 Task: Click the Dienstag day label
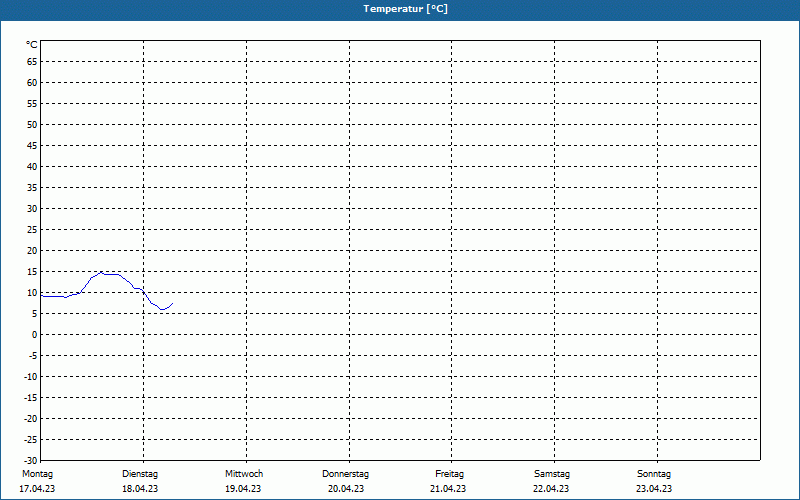[x=140, y=474]
